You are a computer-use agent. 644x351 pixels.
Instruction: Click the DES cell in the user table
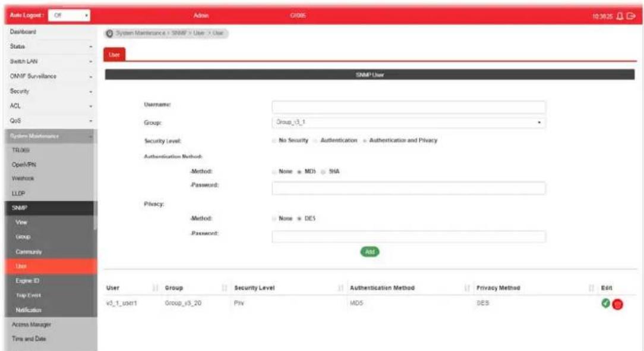pyautogui.click(x=483, y=303)
